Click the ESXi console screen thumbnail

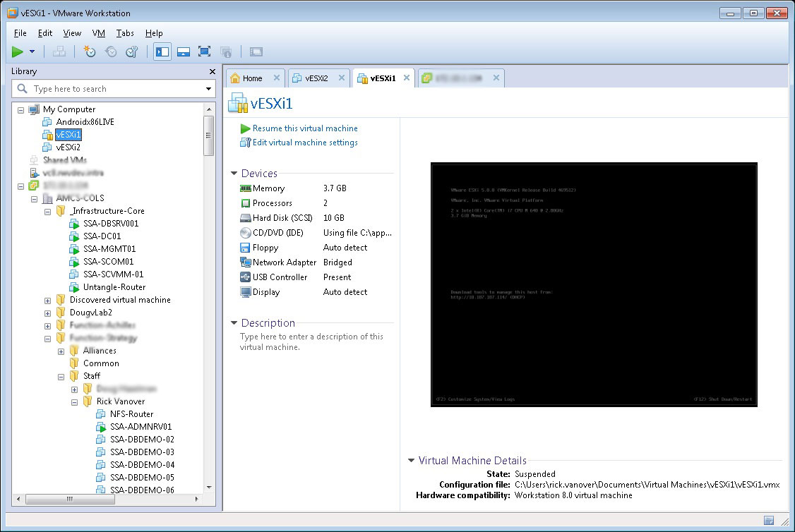click(594, 284)
